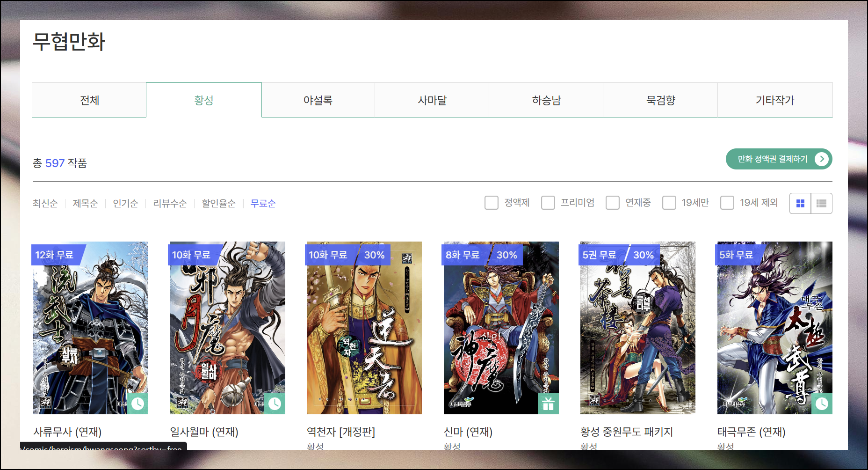Image resolution: width=868 pixels, height=470 pixels.
Task: Toggle the 연재중 filter checkbox
Action: click(613, 203)
